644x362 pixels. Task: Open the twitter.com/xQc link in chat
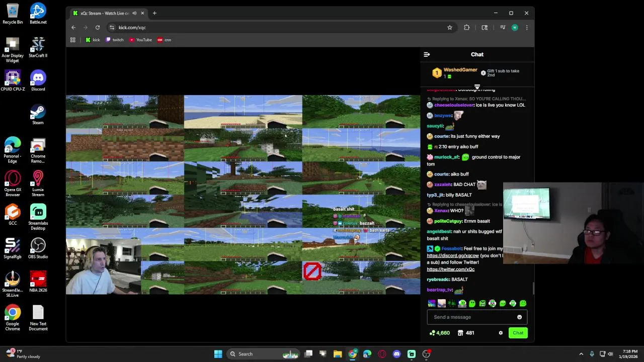pos(450,269)
